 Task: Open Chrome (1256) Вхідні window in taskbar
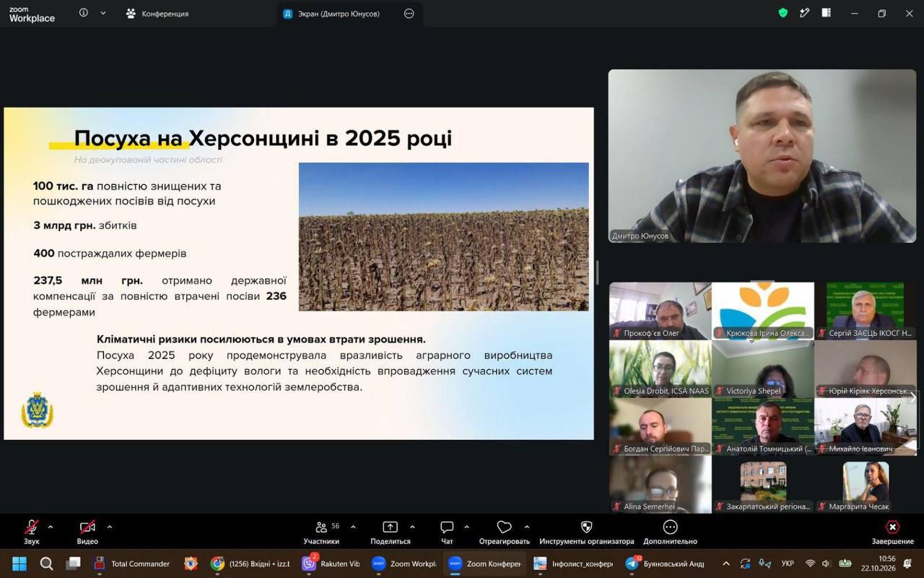(x=250, y=564)
